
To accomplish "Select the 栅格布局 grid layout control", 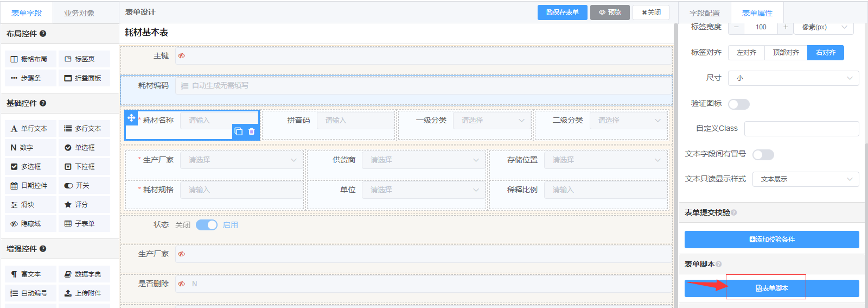I will 30,59.
